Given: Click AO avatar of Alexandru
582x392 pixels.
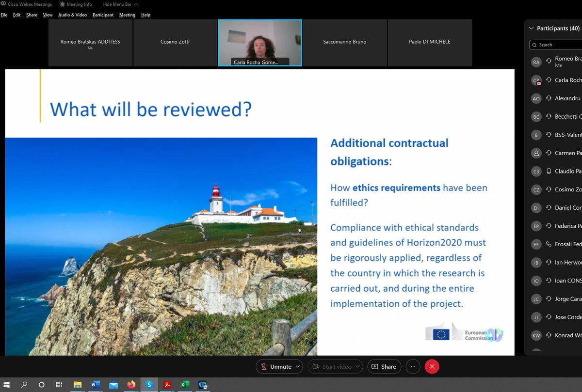Looking at the screenshot, I should coord(536,98).
